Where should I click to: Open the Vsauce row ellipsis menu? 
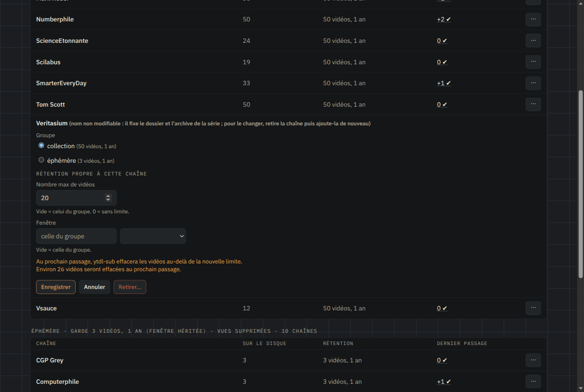tap(533, 308)
